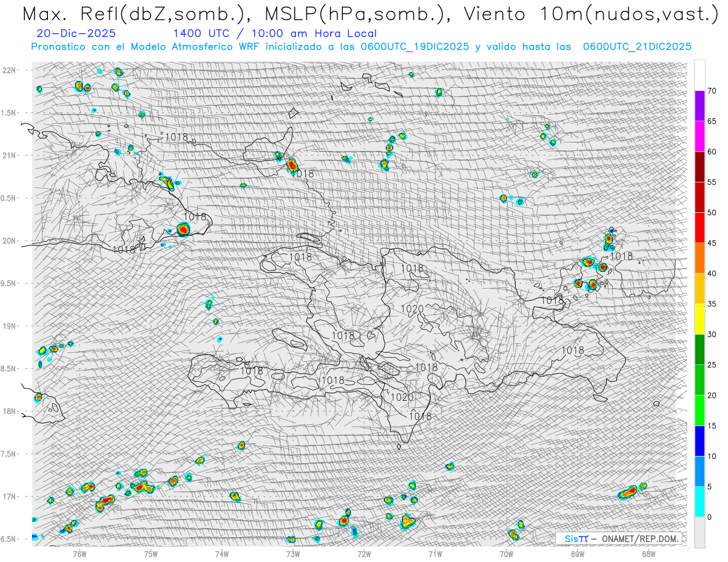
Task: Click the 73W longitude axis label
Action: tap(293, 553)
